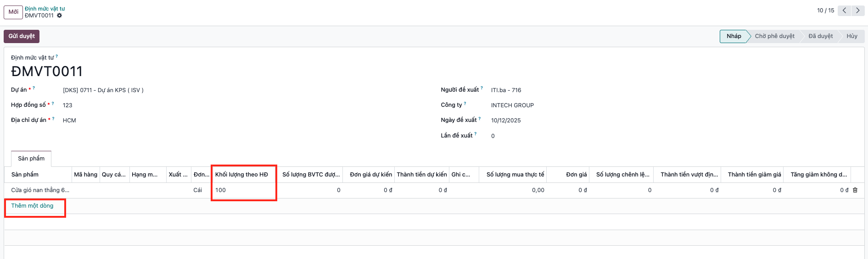This screenshot has width=868, height=259.
Task: Go to previous record arrow
Action: click(x=844, y=11)
